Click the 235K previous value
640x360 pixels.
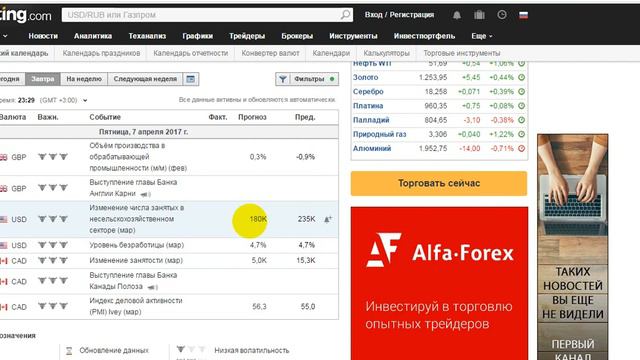tap(306, 219)
